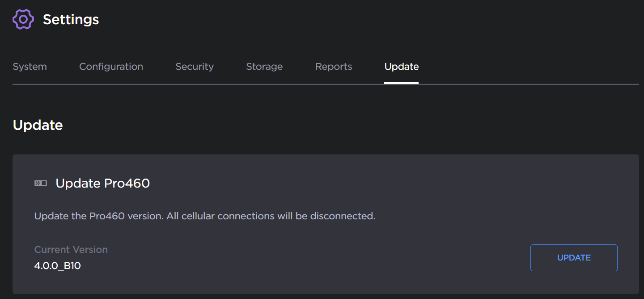
Task: Open the Reports tab
Action: (x=333, y=66)
